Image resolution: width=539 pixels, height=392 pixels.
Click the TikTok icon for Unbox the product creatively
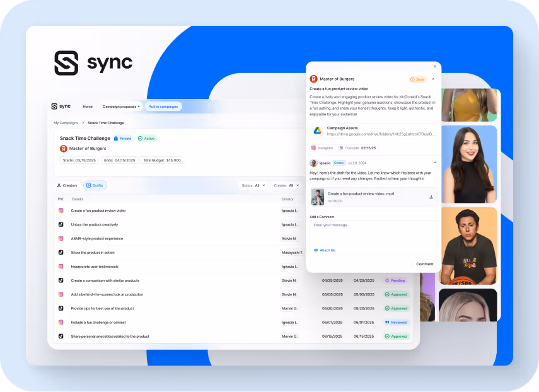pos(61,224)
